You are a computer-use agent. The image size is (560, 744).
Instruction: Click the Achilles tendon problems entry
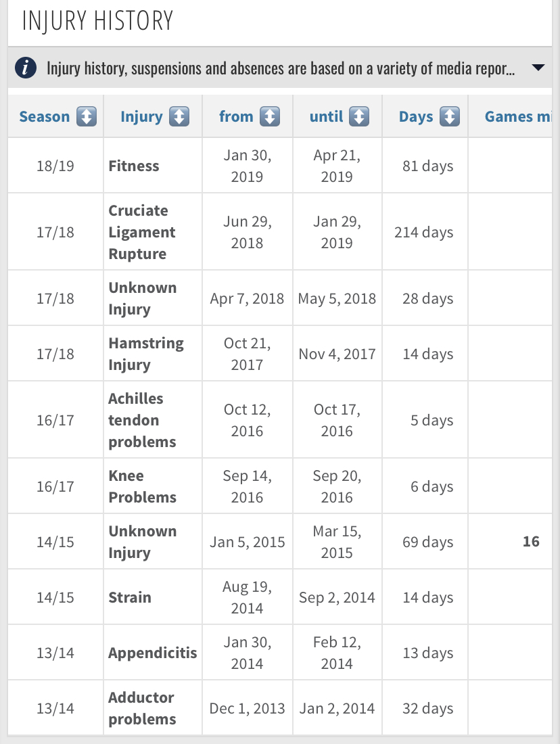[142, 420]
